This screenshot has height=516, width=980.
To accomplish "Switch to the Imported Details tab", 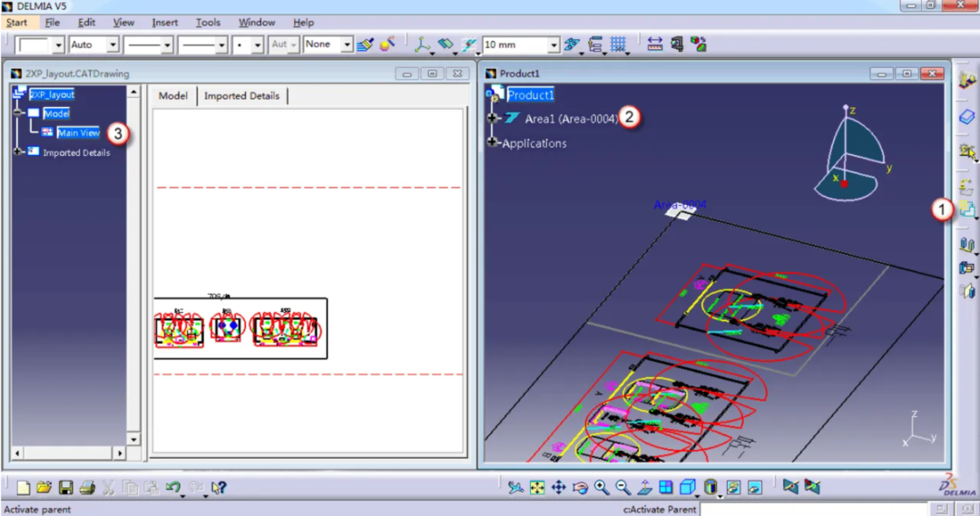I will click(241, 95).
